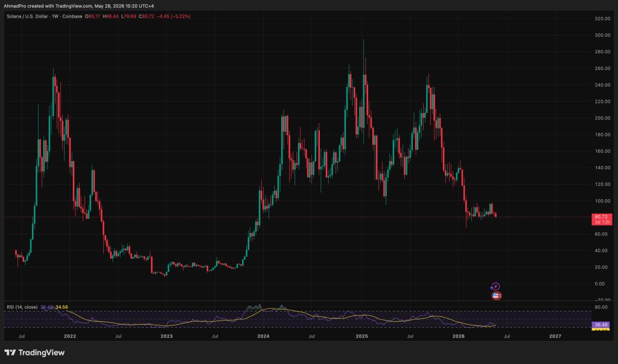Click the TradingView logo at the bottom
Image resolution: width=618 pixels, height=364 pixels.
[x=34, y=353]
